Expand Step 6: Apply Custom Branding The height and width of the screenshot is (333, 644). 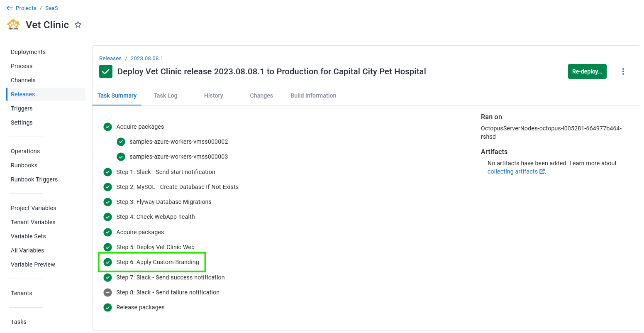[158, 262]
